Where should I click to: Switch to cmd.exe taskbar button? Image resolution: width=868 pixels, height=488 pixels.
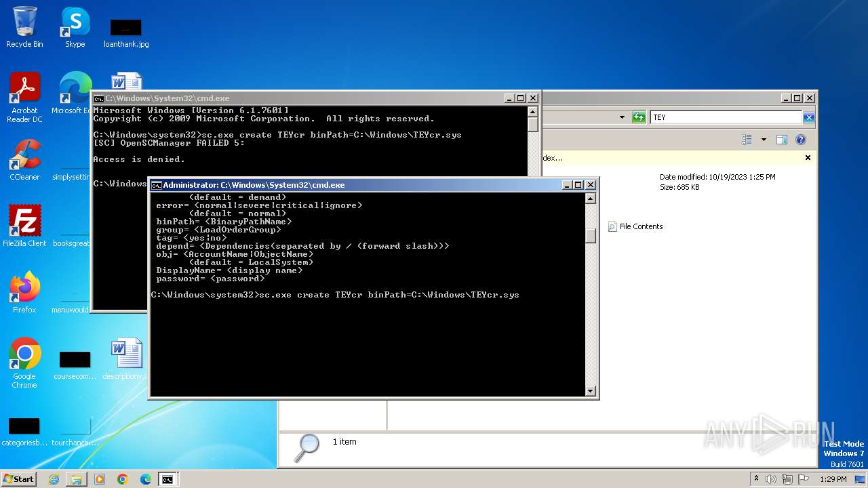click(167, 479)
